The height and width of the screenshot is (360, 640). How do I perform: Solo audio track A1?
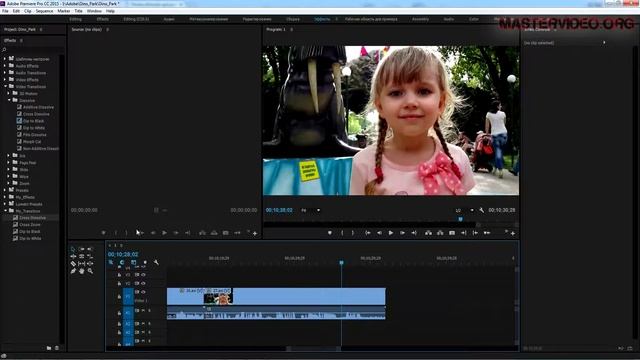(x=149, y=311)
